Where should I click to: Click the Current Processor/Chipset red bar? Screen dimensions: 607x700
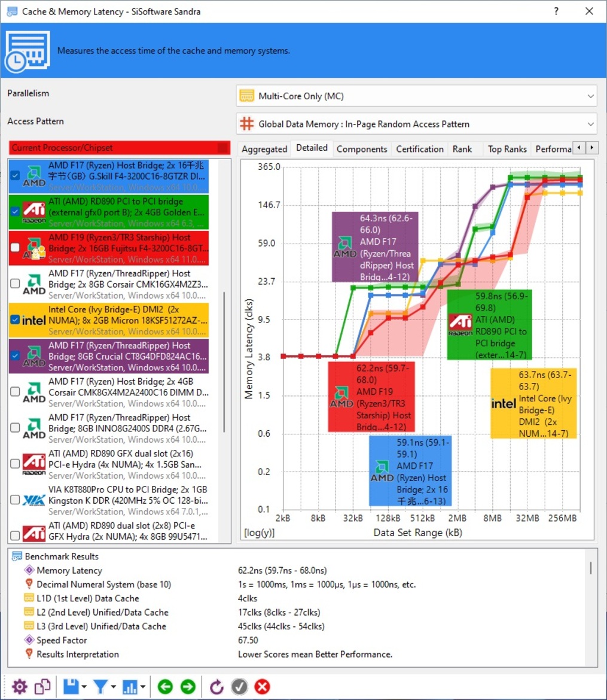pos(119,147)
